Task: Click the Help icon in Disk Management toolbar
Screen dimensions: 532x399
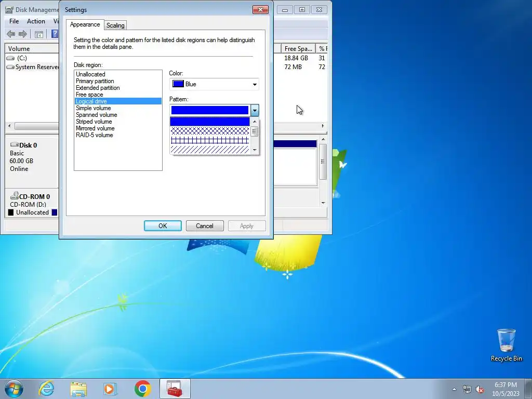Action: tap(55, 34)
